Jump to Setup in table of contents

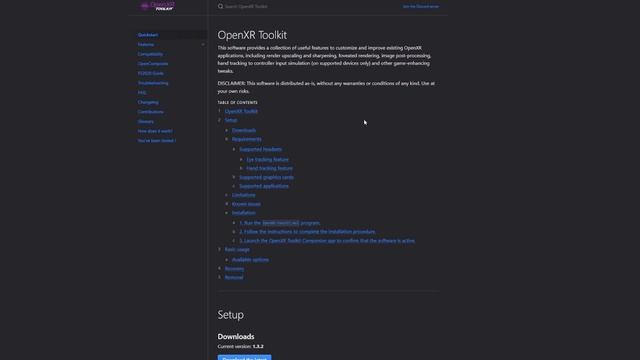(x=231, y=120)
